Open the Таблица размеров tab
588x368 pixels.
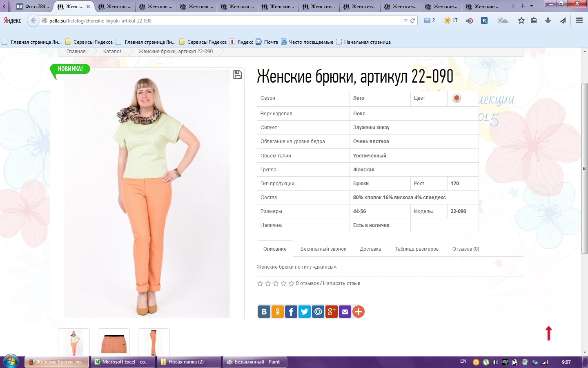[416, 249]
